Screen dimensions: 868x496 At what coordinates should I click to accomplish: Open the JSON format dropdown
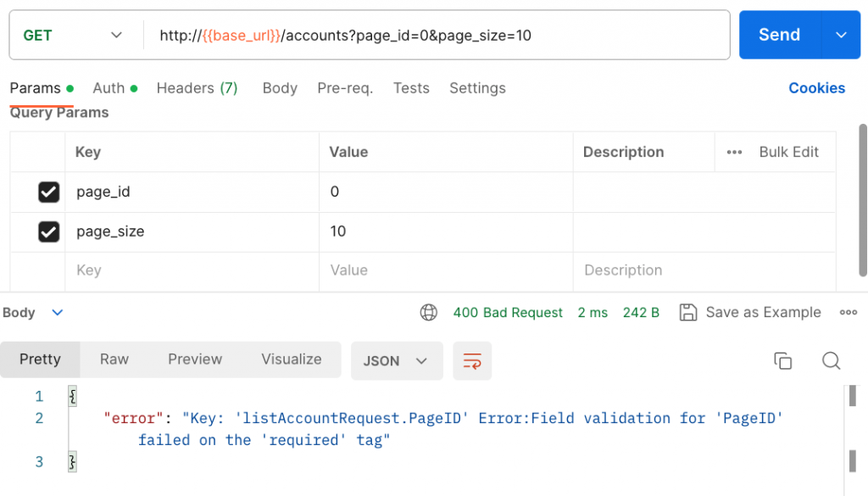coord(396,360)
